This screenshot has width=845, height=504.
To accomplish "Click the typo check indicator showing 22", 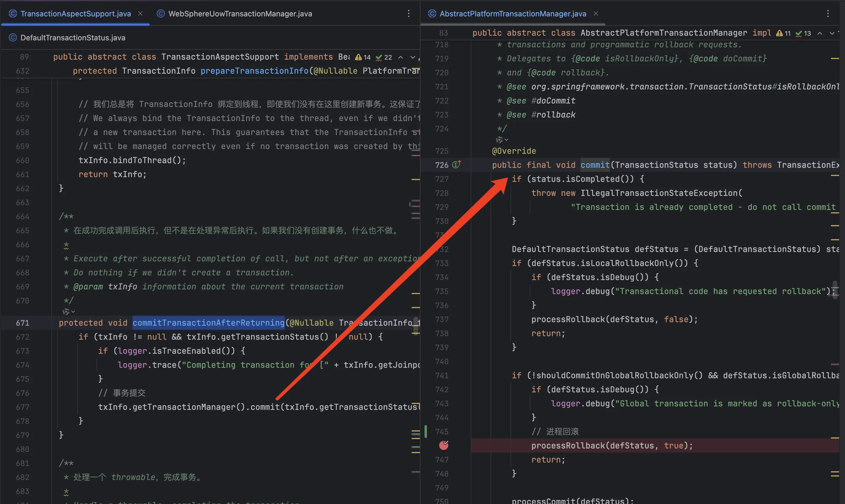I will pos(384,57).
